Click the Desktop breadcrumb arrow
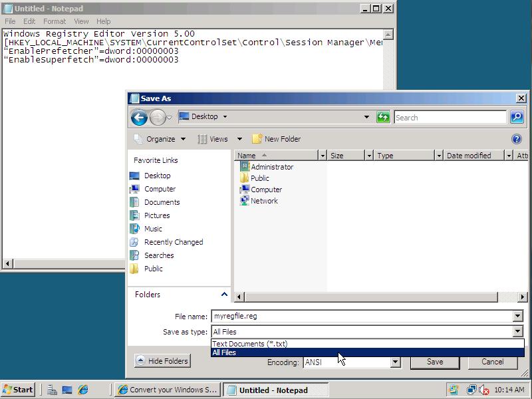 [225, 117]
